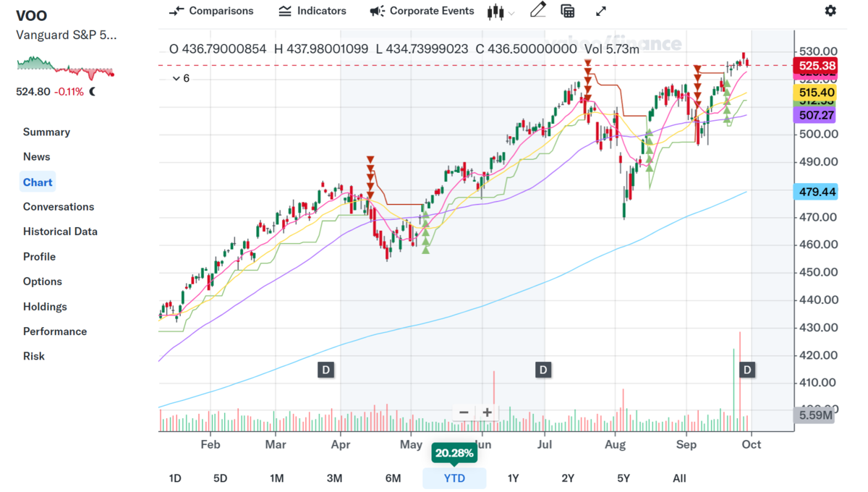The width and height of the screenshot is (868, 492).
Task: Toggle fullscreen chart with expand arrows
Action: [x=601, y=11]
